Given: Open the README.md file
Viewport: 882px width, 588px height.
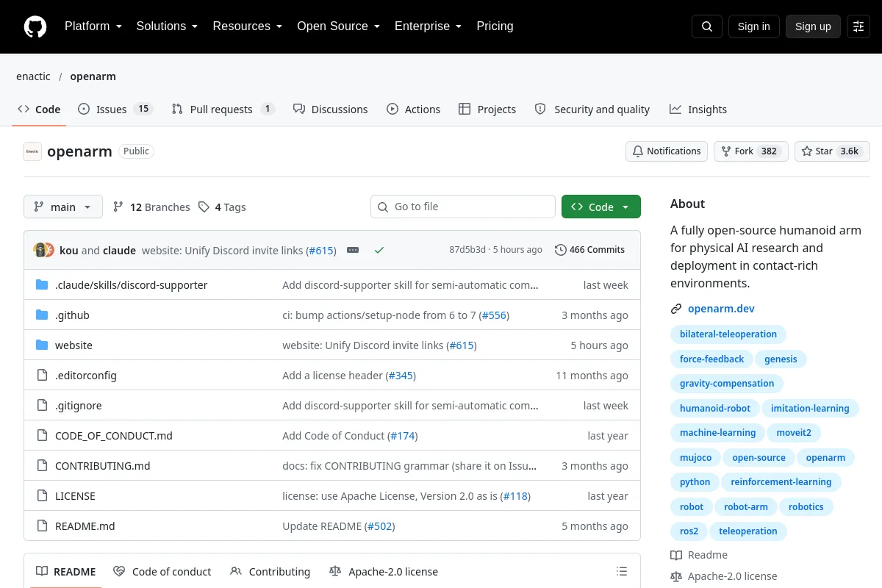Looking at the screenshot, I should click(x=85, y=526).
